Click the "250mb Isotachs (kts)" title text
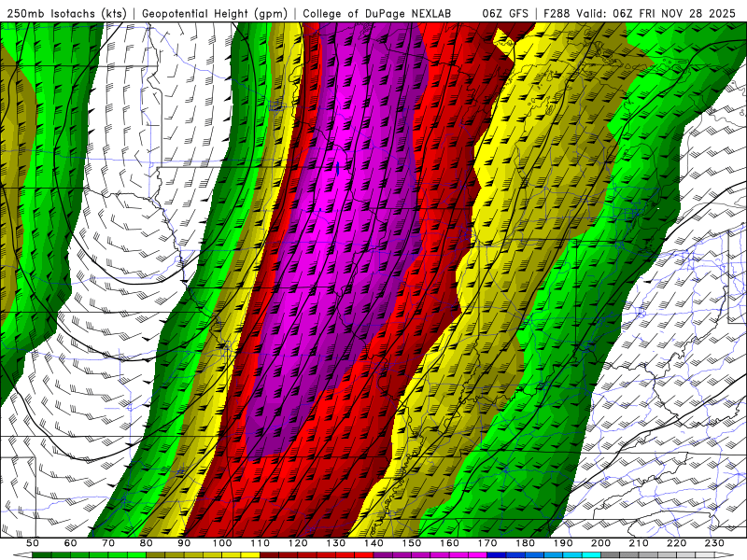The height and width of the screenshot is (560, 747). 66,13
